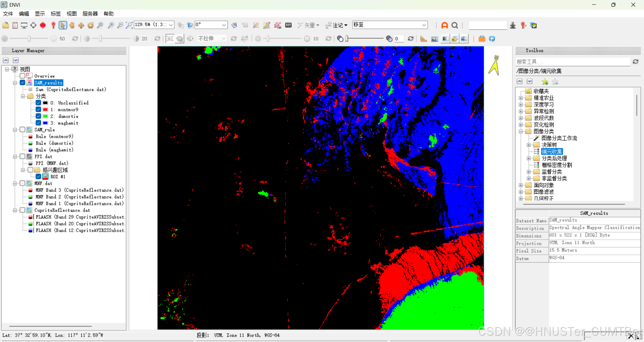The height and width of the screenshot is (342, 644).
Task: Refresh the Toolbox search icon
Action: tap(635, 62)
